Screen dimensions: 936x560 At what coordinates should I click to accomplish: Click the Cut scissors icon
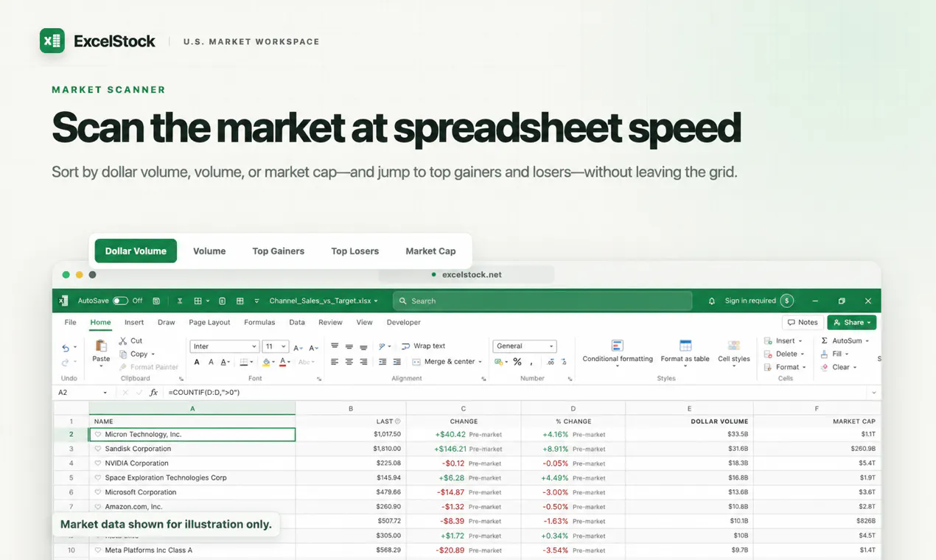pos(123,341)
